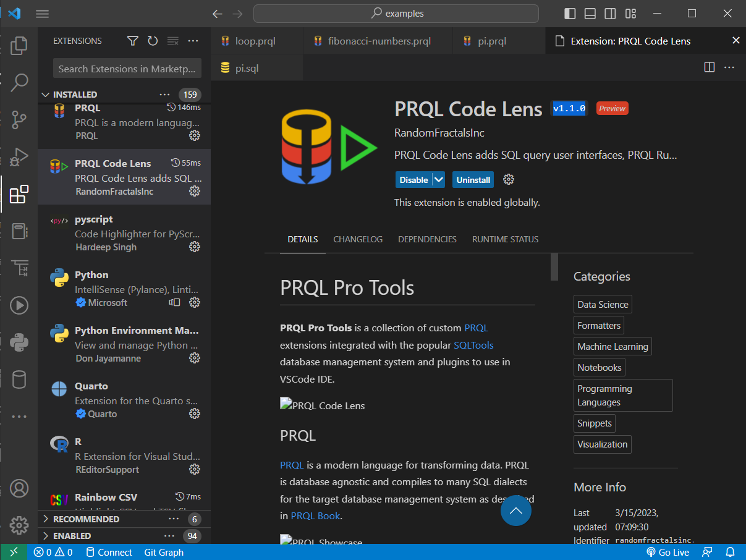Click the examples command center search box

pos(396,14)
